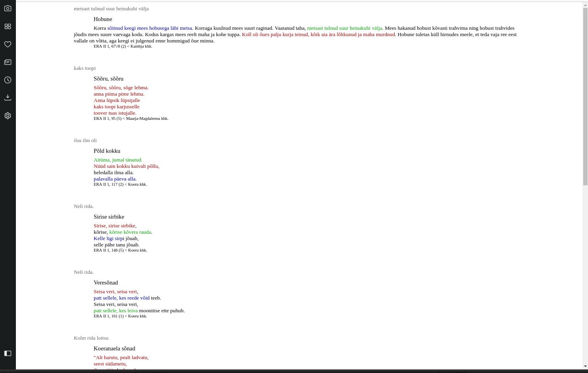The height and width of the screenshot is (373, 588).
Task: Open downloads with the download arrow icon
Action: [8, 98]
